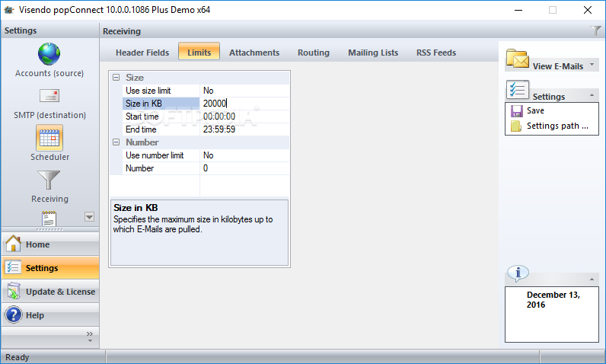This screenshot has height=364, width=606.
Task: Click the info speech bubble icon
Action: coord(518,273)
